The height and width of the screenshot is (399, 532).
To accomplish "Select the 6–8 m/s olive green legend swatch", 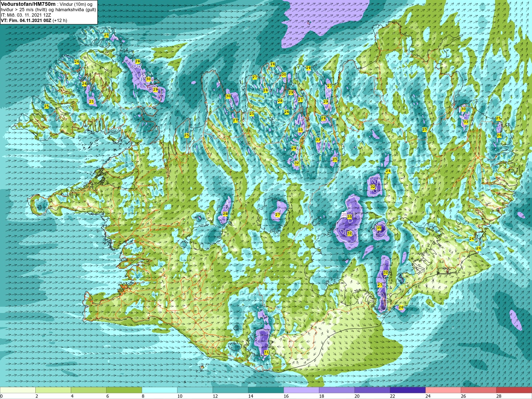I will pos(124,390).
